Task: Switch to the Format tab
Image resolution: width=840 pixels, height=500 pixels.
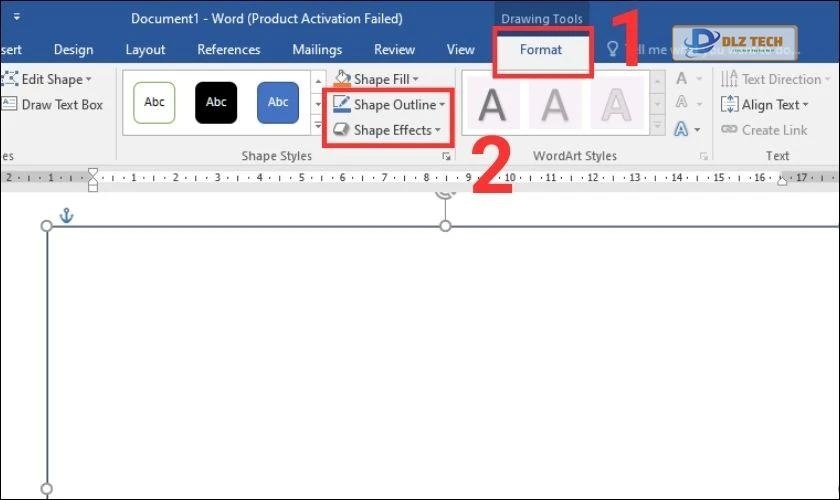Action: coord(541,49)
